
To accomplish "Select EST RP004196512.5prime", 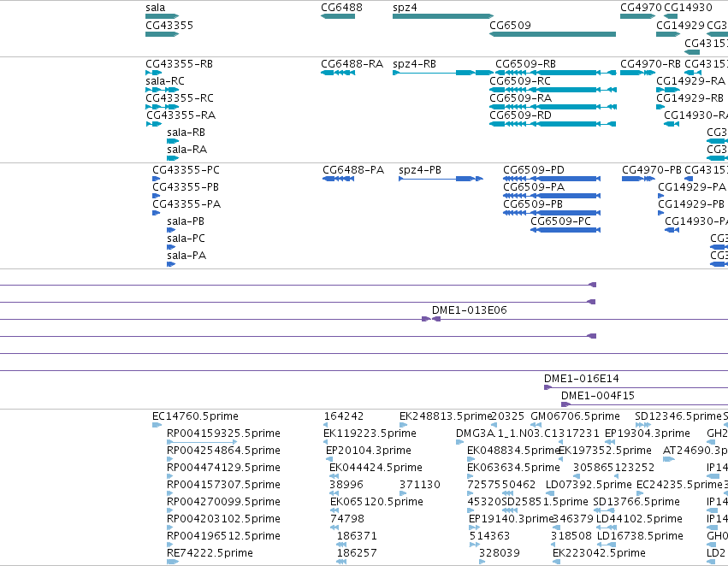I will click(x=170, y=545).
